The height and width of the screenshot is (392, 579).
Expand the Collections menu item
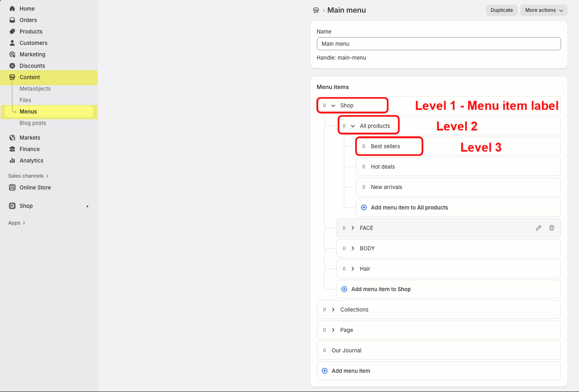333,310
